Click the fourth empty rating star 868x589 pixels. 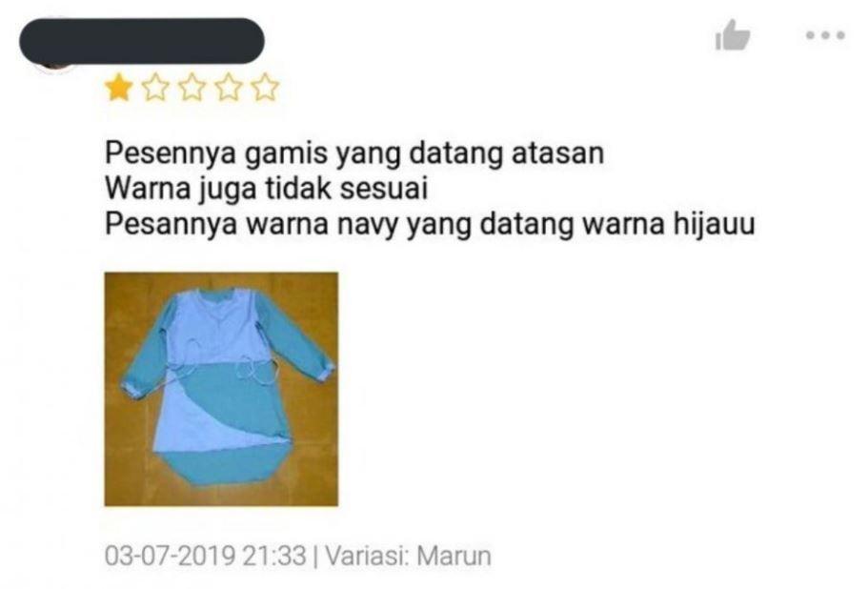(x=229, y=88)
